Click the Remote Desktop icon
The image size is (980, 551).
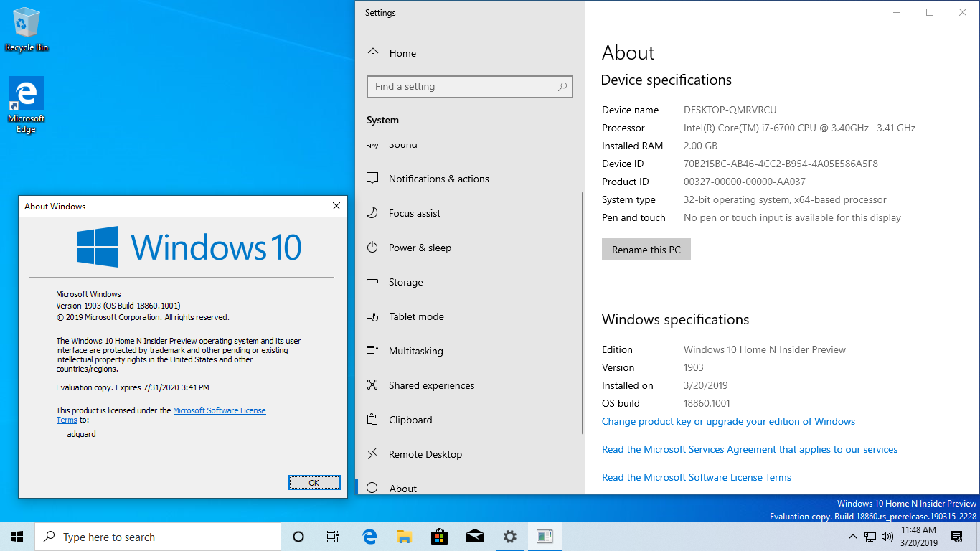[372, 454]
